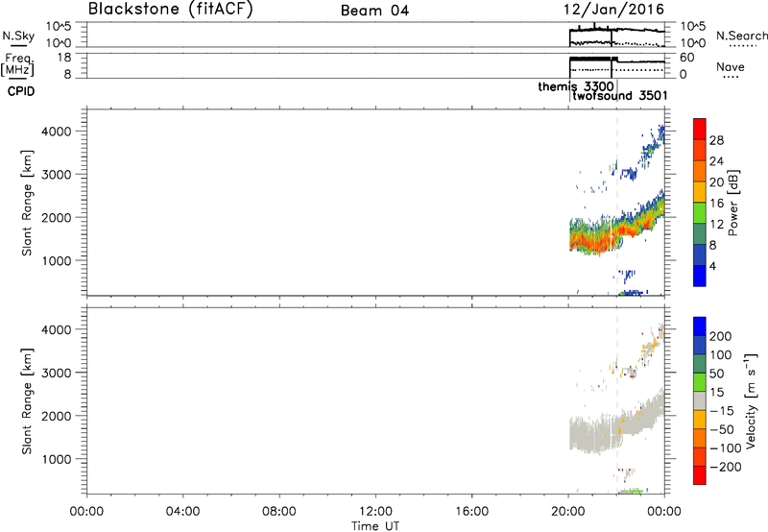Viewport: 768px width, 532px height.
Task: Click the gray swatch on Velocity colorbar
Action: coord(700,401)
